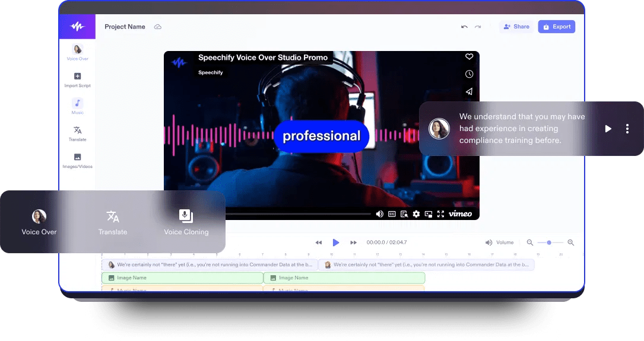Share video with paper plane icon
The width and height of the screenshot is (644, 341).
[469, 91]
